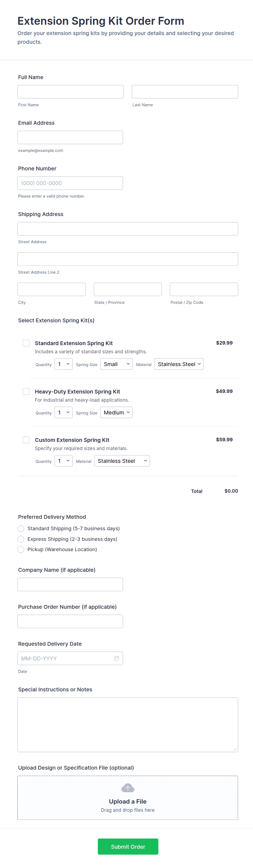Click the Phone Number field
This screenshot has height=868, width=253.
tap(70, 183)
